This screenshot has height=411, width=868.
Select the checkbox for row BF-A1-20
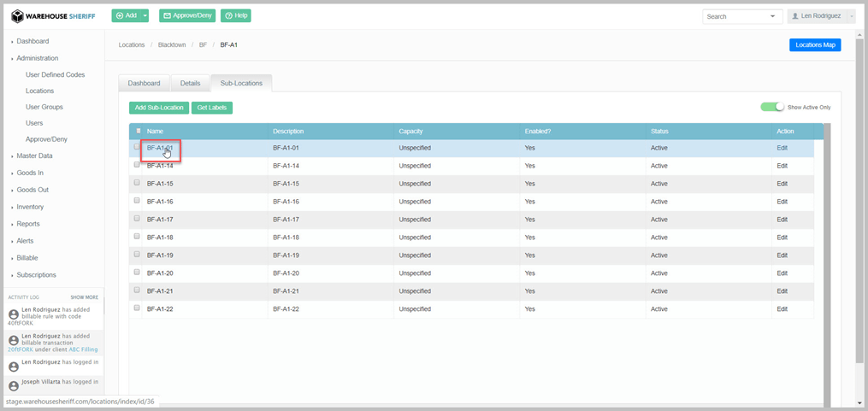137,272
